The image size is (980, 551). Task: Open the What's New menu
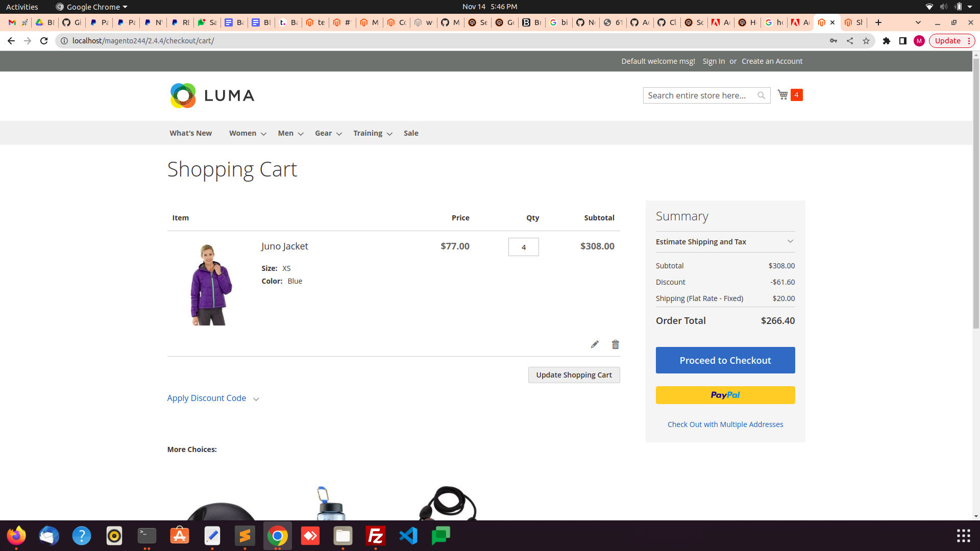(190, 133)
